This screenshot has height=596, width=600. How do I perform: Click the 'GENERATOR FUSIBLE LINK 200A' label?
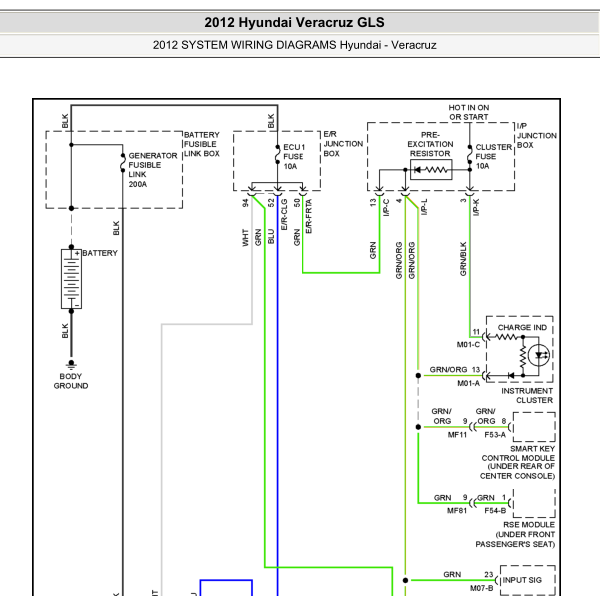click(153, 170)
